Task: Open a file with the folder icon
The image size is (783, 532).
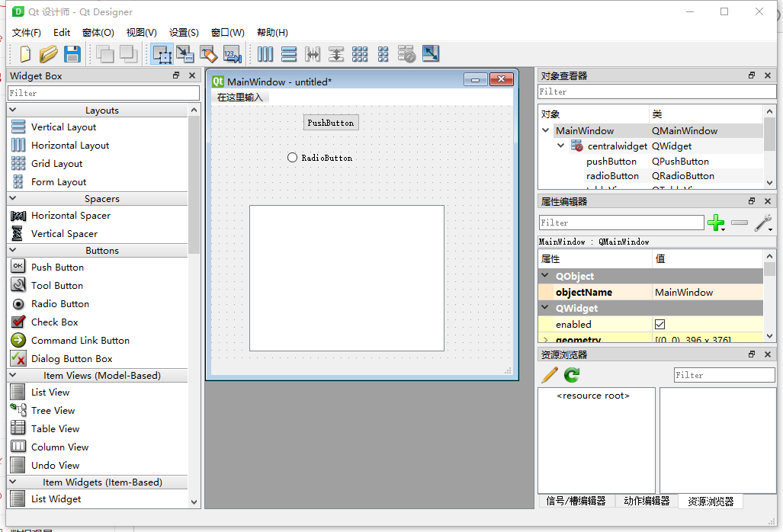Action: pyautogui.click(x=49, y=54)
